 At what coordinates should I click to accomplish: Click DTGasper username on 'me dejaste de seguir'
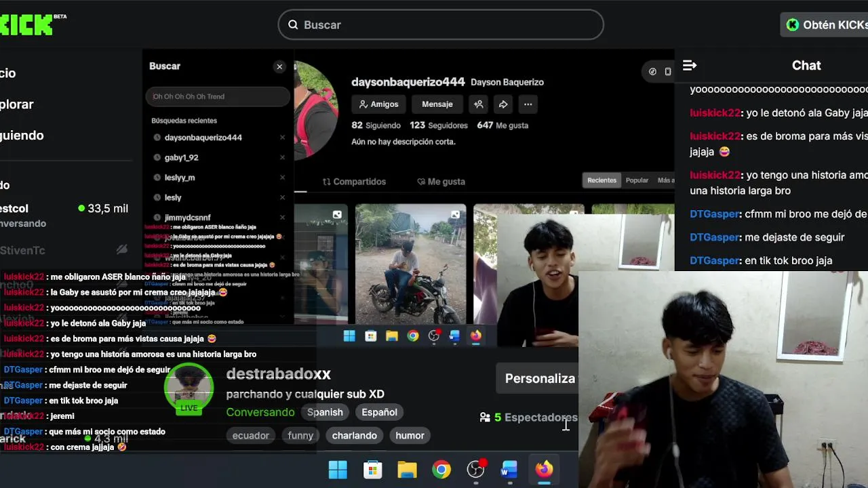(x=714, y=237)
